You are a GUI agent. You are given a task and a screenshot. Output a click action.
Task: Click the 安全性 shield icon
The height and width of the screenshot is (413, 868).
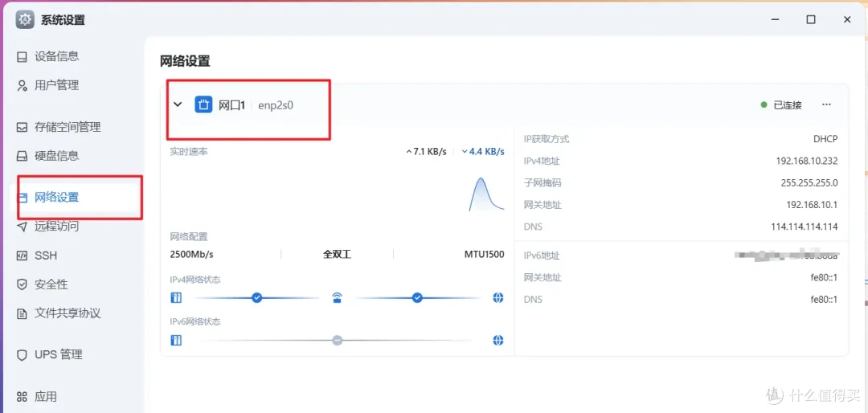(x=22, y=284)
